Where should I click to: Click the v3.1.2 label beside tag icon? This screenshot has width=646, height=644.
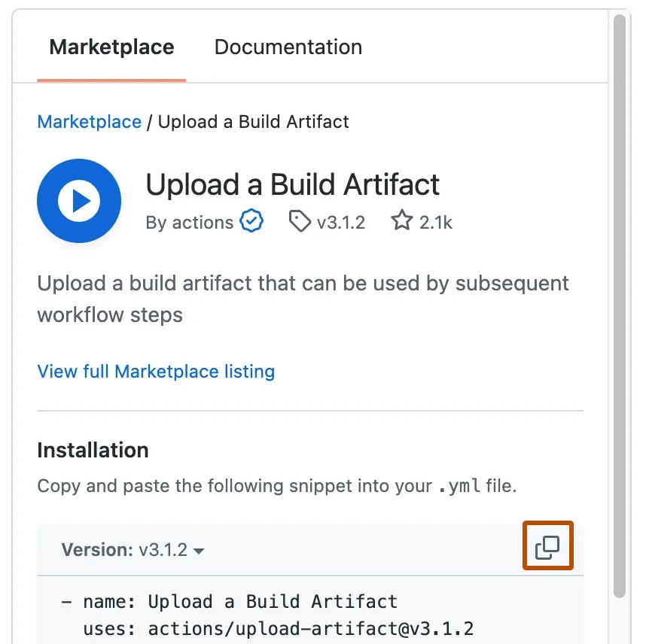pos(340,223)
